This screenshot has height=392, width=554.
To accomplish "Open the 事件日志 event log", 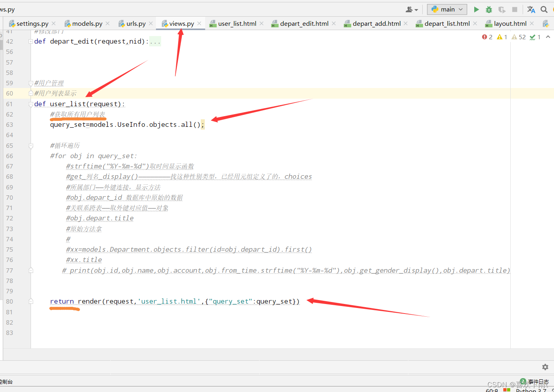I will (x=538, y=382).
